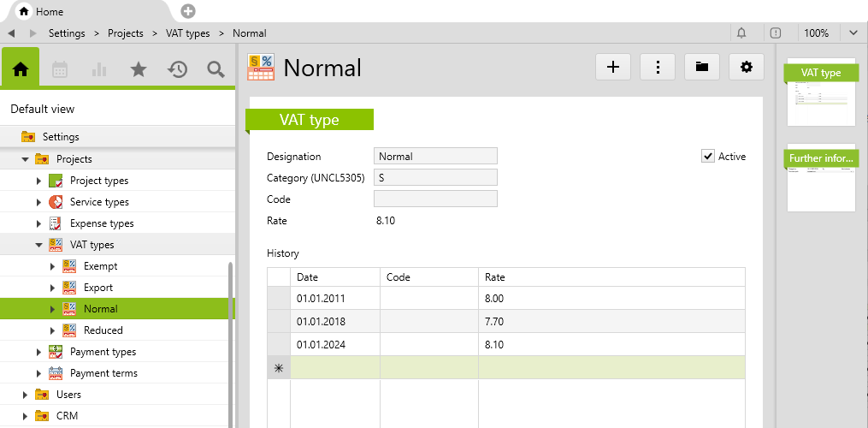The width and height of the screenshot is (868, 428).
Task: Select the Reduced VAT type item
Action: [x=103, y=330]
